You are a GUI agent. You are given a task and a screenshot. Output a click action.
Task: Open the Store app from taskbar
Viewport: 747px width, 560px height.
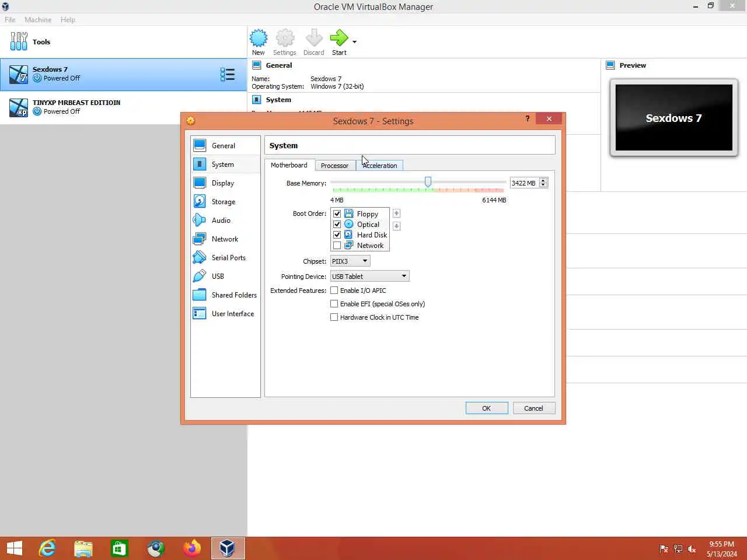tap(120, 548)
